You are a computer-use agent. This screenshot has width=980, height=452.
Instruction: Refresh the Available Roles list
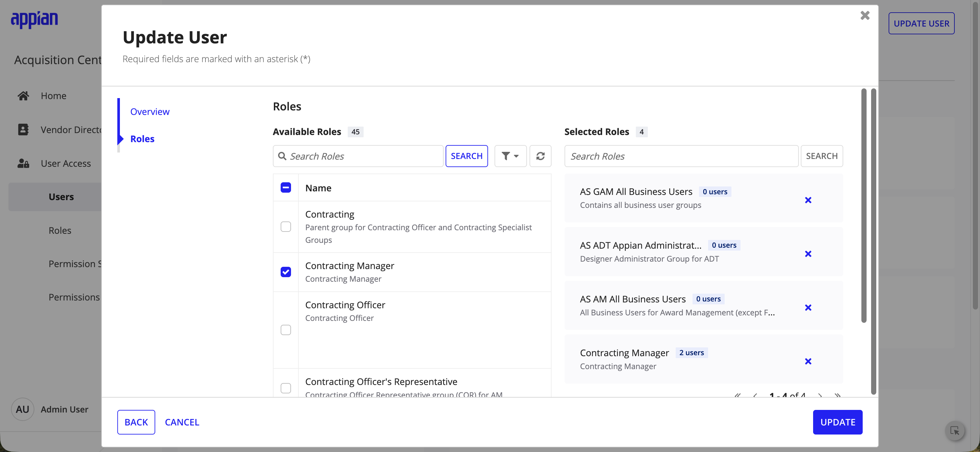click(540, 156)
